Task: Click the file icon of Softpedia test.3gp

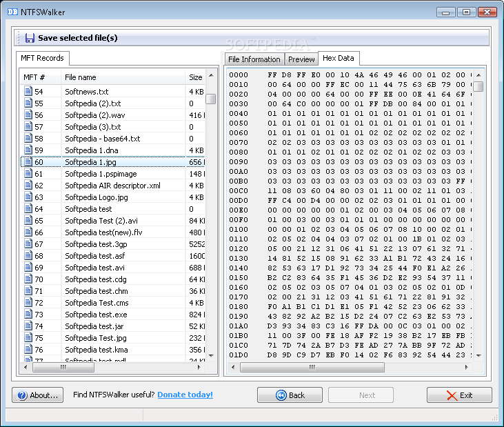Action: click(28, 244)
